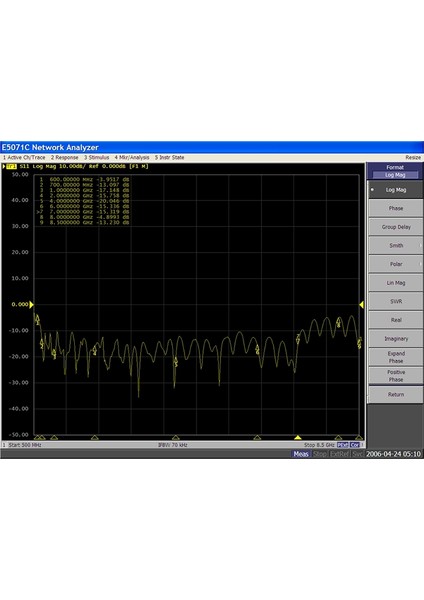Viewport: 424px width, 600px height.
Task: Click the highlighted Tr1 trace label
Action: click(x=11, y=166)
